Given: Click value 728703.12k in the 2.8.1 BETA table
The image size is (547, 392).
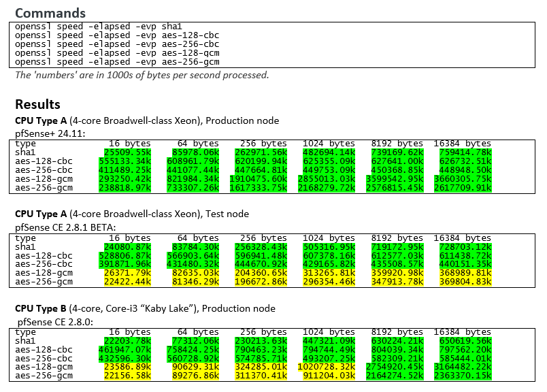Looking at the screenshot, I should click(465, 247).
